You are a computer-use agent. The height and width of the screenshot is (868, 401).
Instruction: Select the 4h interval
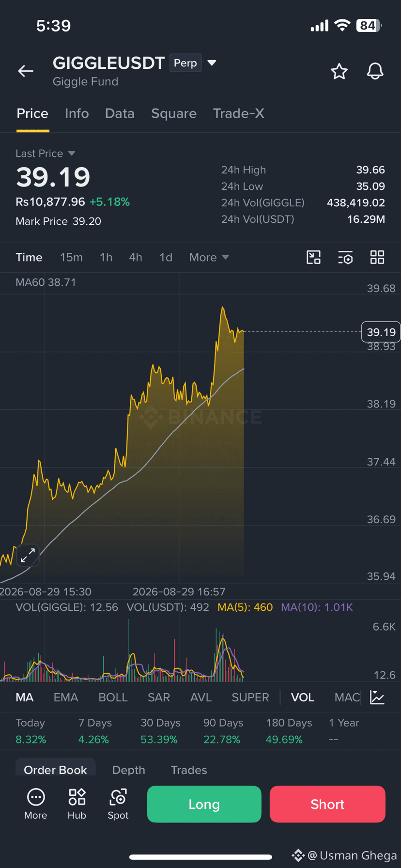click(136, 257)
